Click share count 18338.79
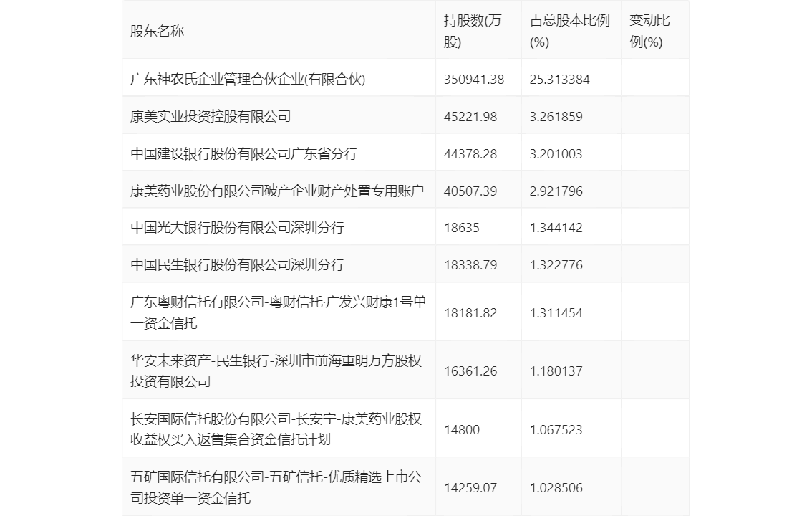 pos(470,265)
